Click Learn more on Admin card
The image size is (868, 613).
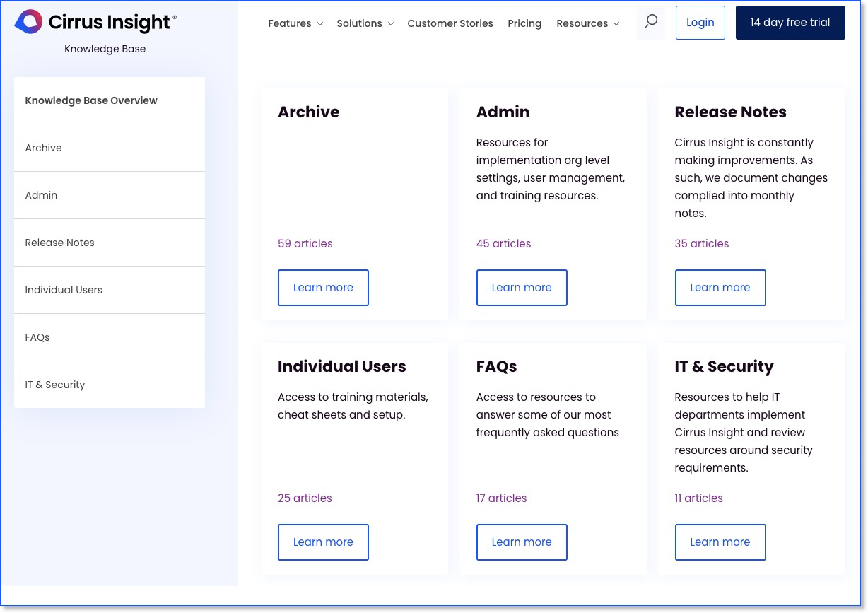pos(522,288)
